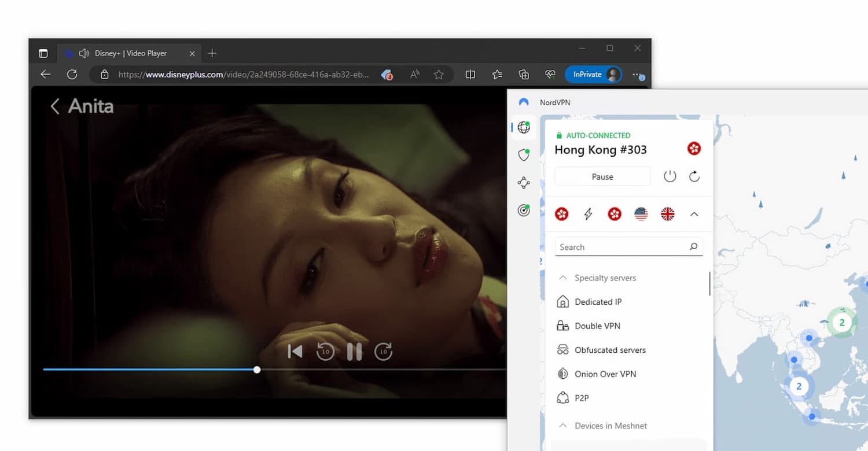Image resolution: width=868 pixels, height=451 pixels.
Task: Connect to the United Kingdom flag shortcut
Action: (667, 214)
